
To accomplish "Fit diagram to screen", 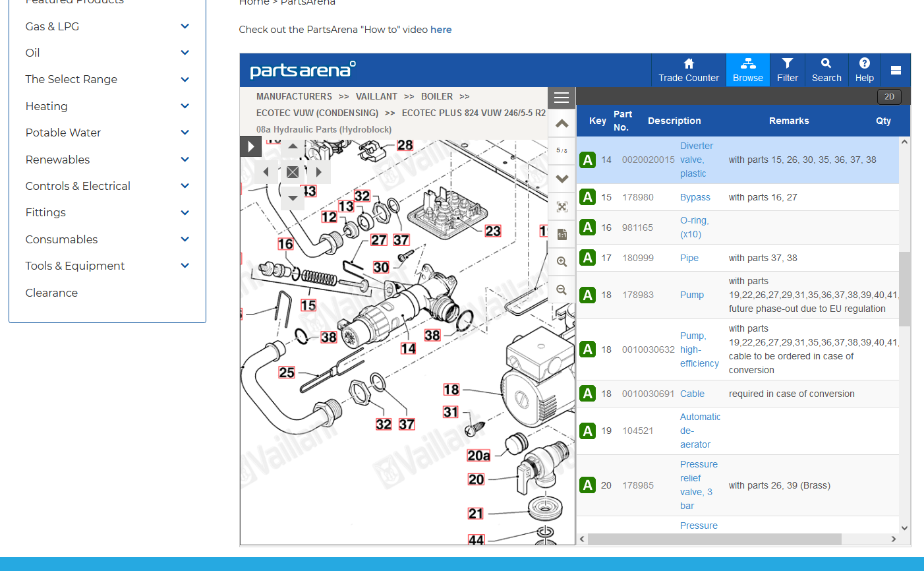I will (x=562, y=206).
